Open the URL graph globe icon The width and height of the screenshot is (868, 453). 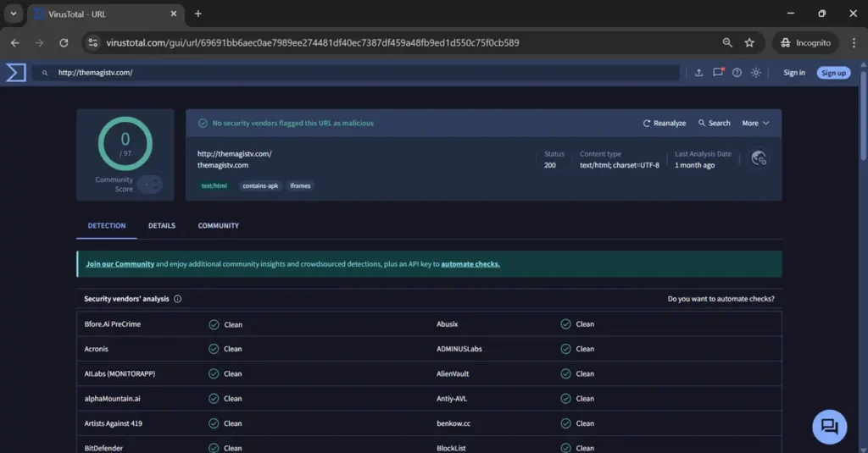pos(759,158)
